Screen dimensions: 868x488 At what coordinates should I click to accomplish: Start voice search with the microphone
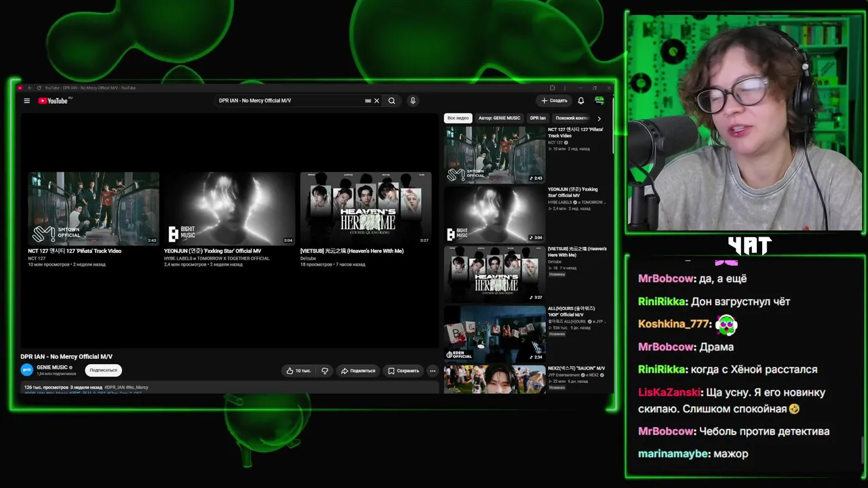click(x=412, y=101)
